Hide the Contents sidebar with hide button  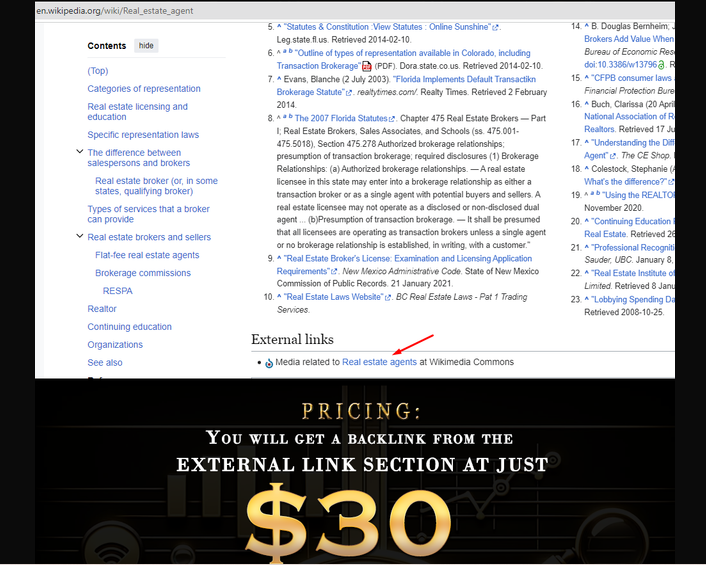pyautogui.click(x=146, y=45)
